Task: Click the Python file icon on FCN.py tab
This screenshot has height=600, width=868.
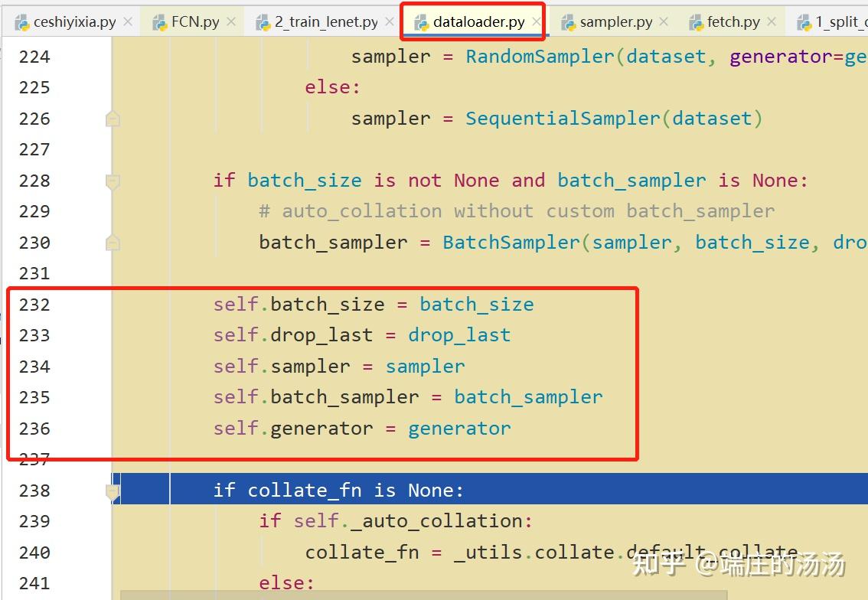Action: point(162,21)
